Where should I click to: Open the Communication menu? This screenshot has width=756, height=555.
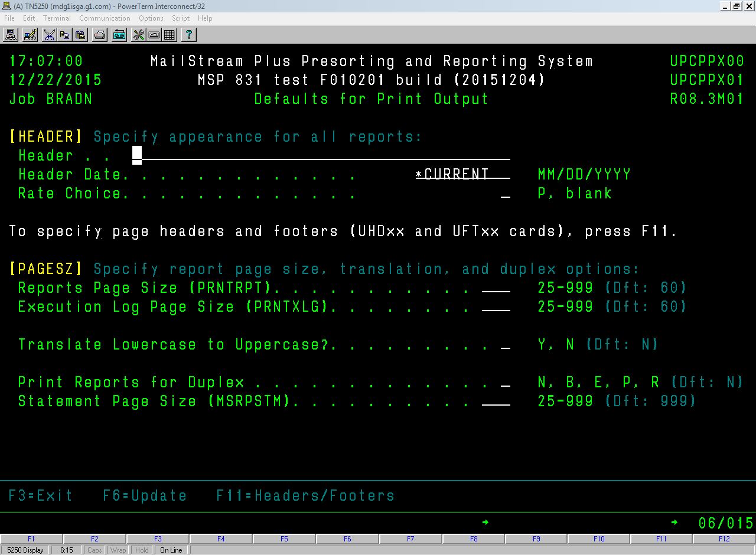[105, 18]
